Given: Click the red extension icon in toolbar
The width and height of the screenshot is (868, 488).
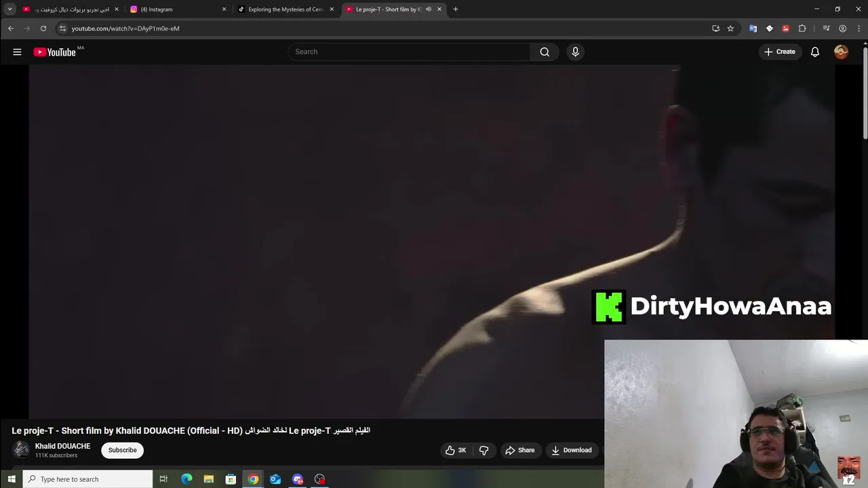Looking at the screenshot, I should pyautogui.click(x=785, y=28).
